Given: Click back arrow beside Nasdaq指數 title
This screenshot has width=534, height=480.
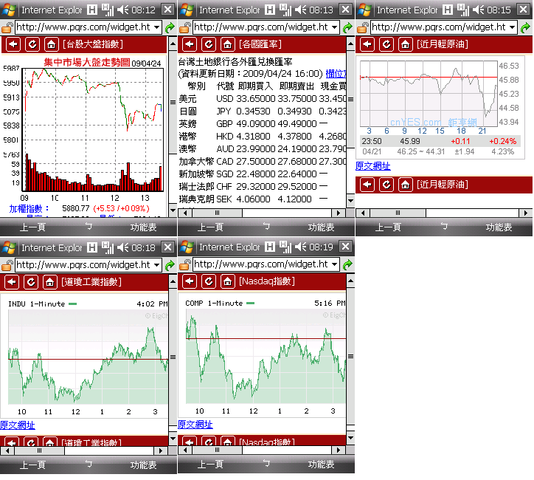Looking at the screenshot, I should pyautogui.click(x=190, y=281).
